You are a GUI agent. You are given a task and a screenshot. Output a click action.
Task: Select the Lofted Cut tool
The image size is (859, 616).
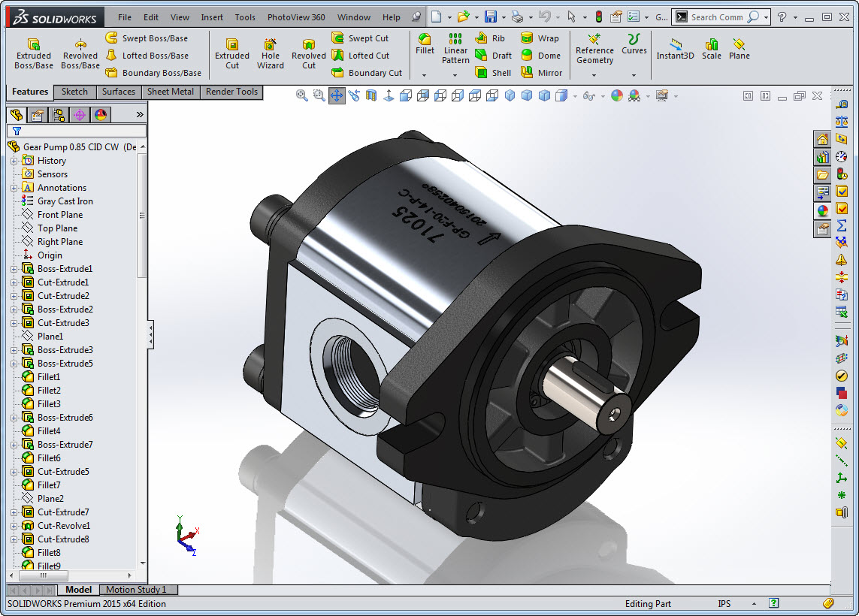(361, 56)
